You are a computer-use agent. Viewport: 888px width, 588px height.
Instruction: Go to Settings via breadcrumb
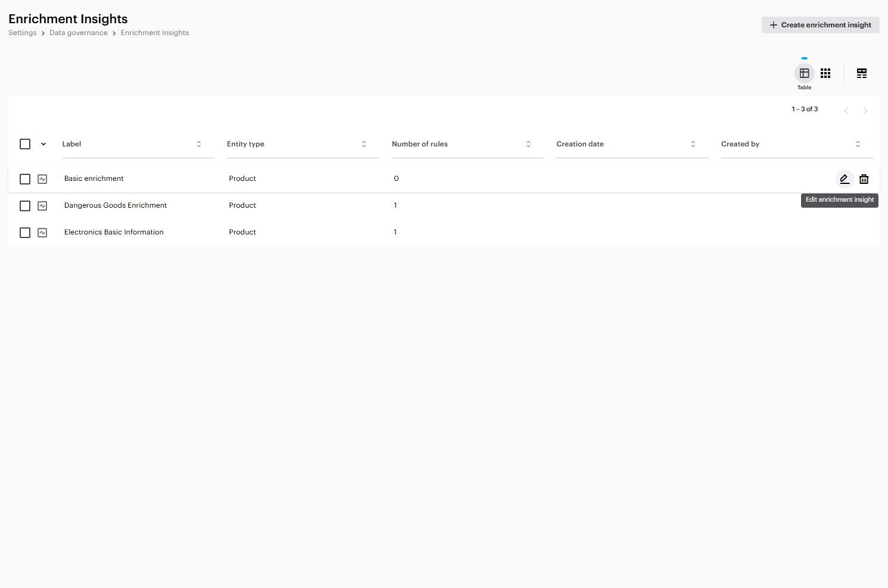click(x=23, y=33)
